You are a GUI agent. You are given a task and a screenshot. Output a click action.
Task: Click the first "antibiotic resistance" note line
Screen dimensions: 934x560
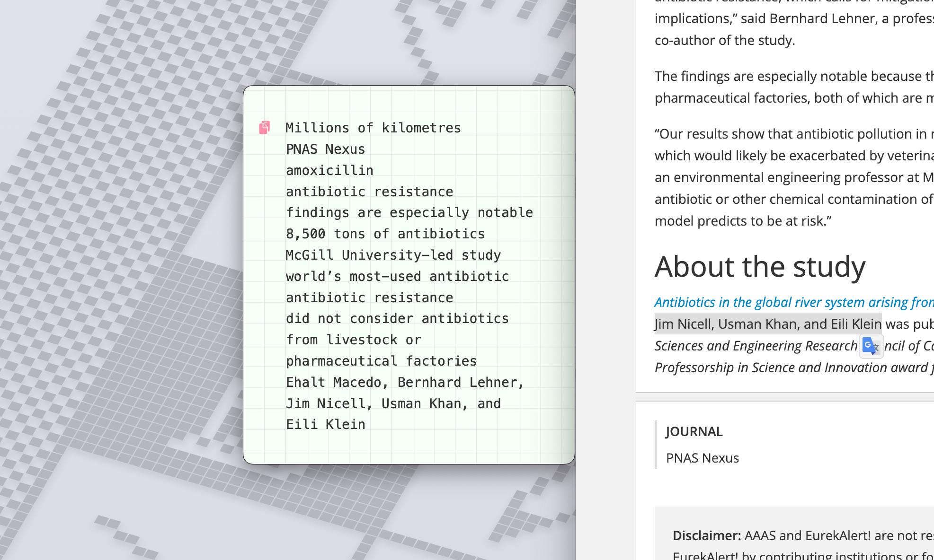[x=369, y=191]
